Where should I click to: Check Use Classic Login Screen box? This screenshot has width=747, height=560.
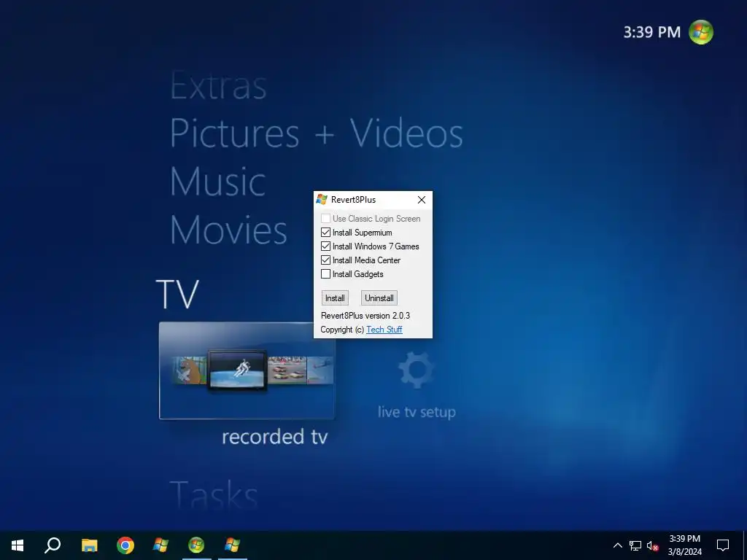[325, 219]
